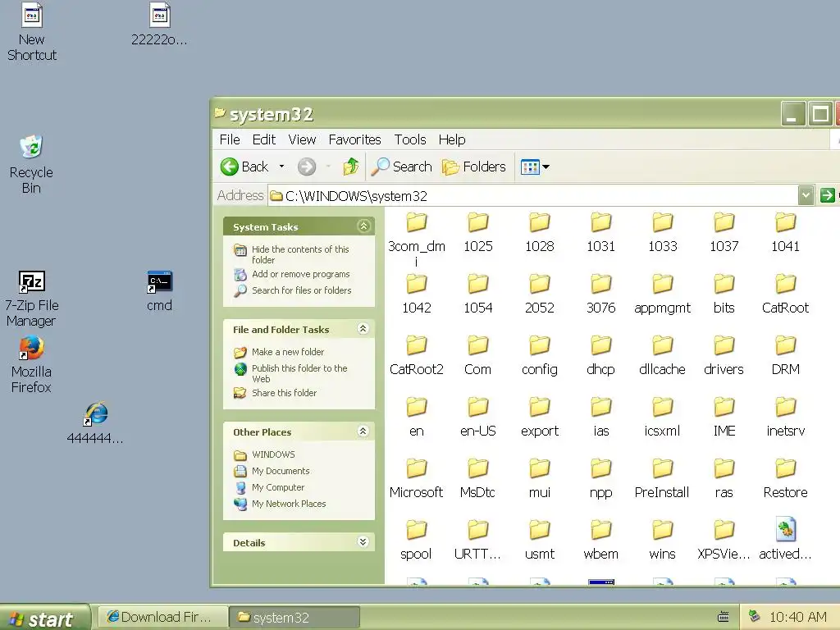Select the CatRoot folder
This screenshot has width=840, height=630.
(x=785, y=294)
